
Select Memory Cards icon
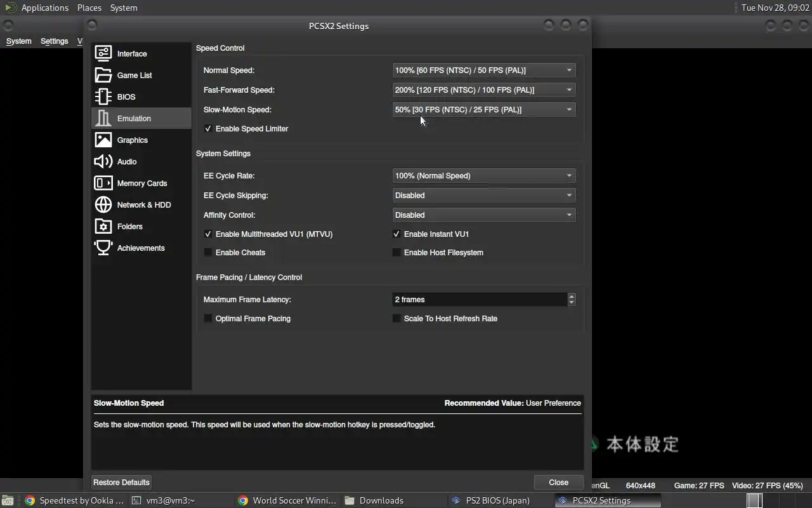[x=103, y=183]
